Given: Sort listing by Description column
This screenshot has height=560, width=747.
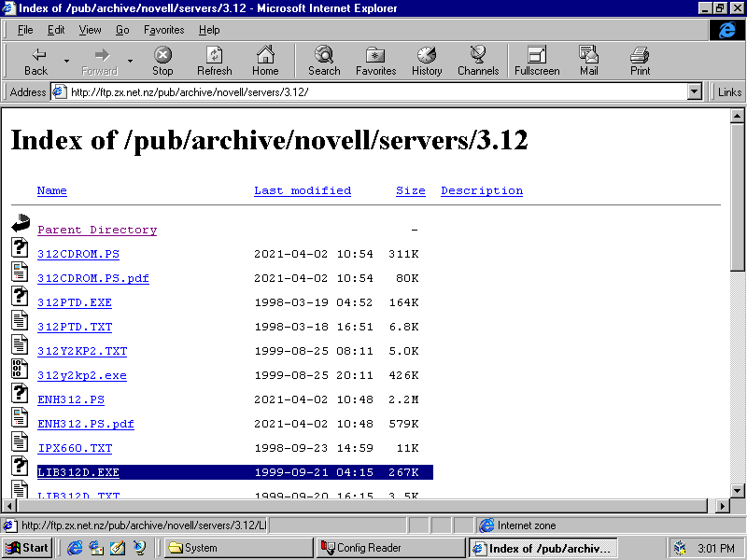Looking at the screenshot, I should (482, 191).
